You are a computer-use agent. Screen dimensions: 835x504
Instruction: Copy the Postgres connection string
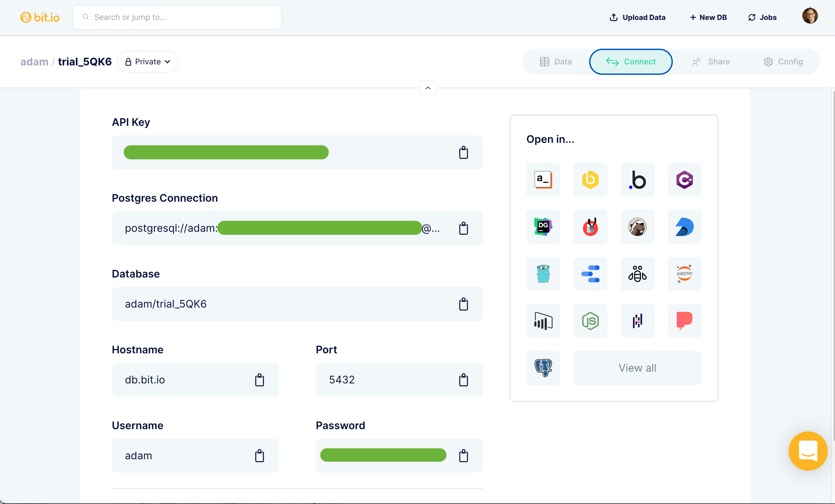coord(464,228)
